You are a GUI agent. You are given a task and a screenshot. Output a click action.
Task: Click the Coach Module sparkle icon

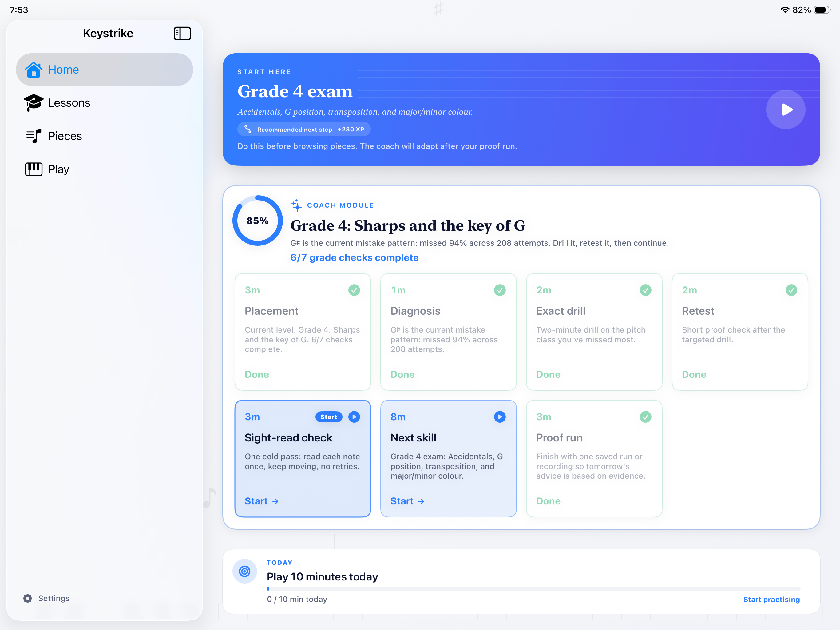[297, 205]
